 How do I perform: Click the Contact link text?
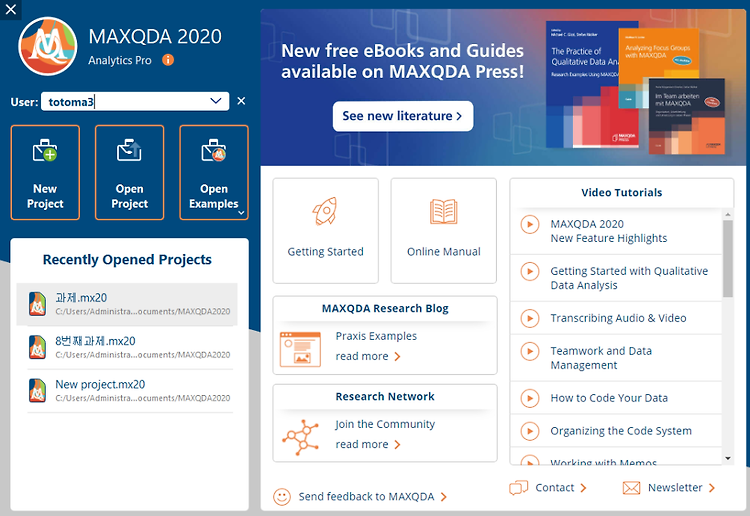click(554, 488)
